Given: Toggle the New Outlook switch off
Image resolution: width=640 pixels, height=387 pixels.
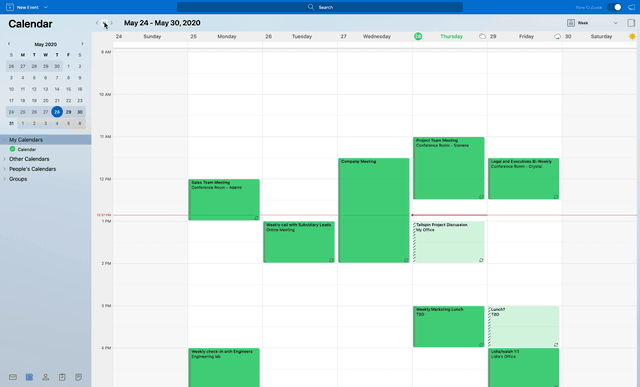Looking at the screenshot, I should [614, 7].
